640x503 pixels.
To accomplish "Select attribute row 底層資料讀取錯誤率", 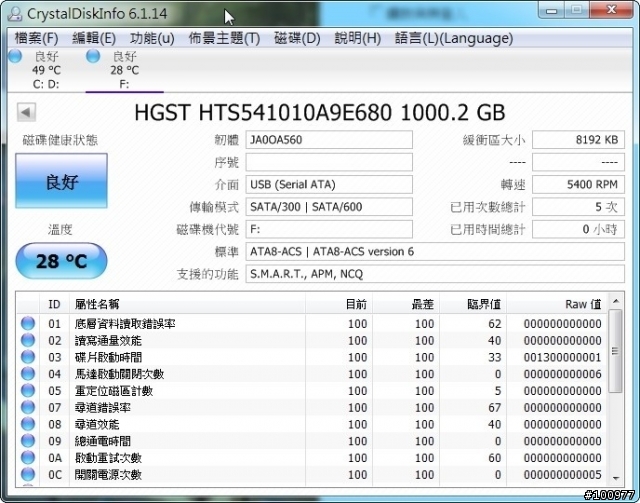I will pyautogui.click(x=312, y=324).
